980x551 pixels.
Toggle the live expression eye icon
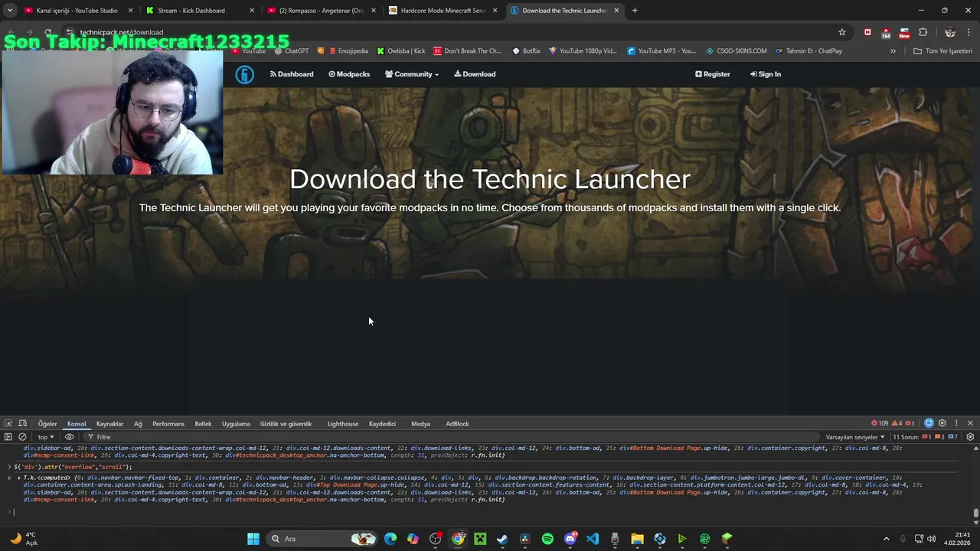[x=69, y=437]
